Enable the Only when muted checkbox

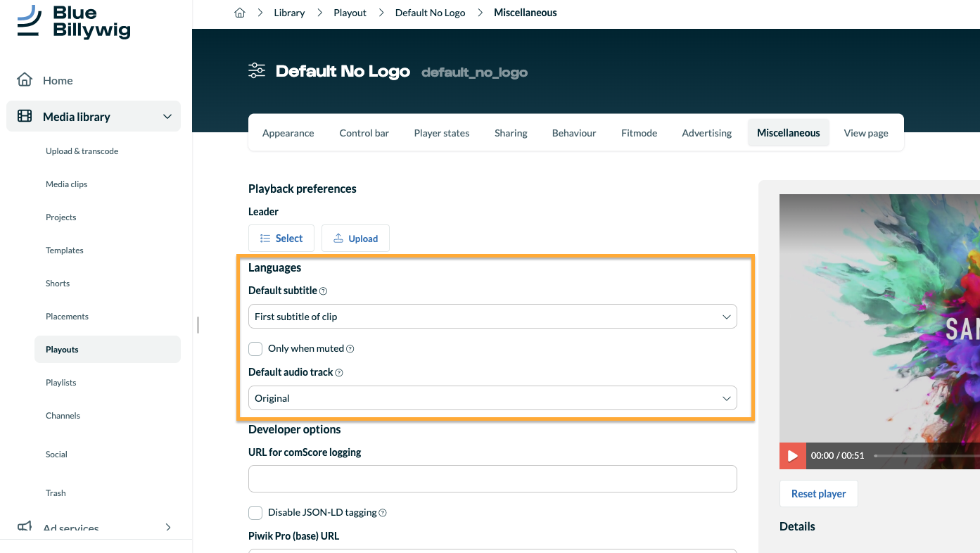[255, 348]
